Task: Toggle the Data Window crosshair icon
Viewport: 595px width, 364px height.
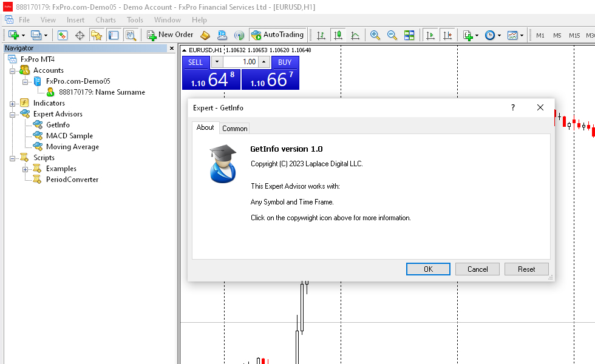Action: 80,35
